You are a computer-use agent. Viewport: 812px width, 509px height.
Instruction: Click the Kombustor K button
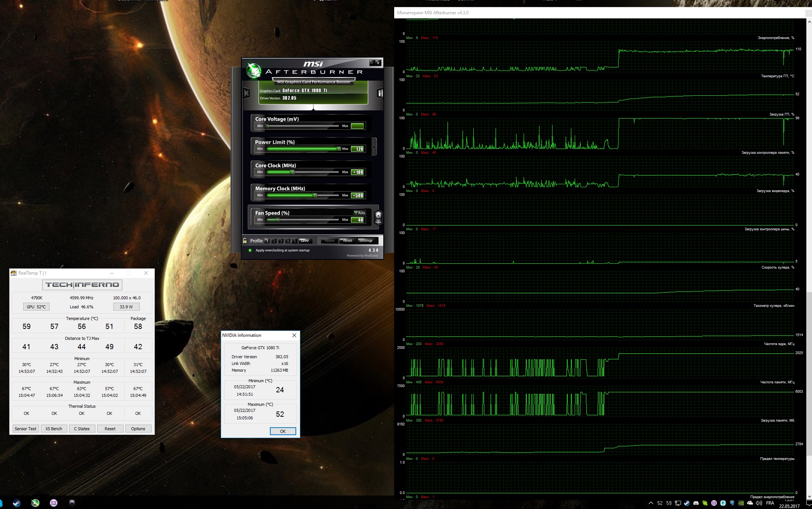pyautogui.click(x=247, y=93)
